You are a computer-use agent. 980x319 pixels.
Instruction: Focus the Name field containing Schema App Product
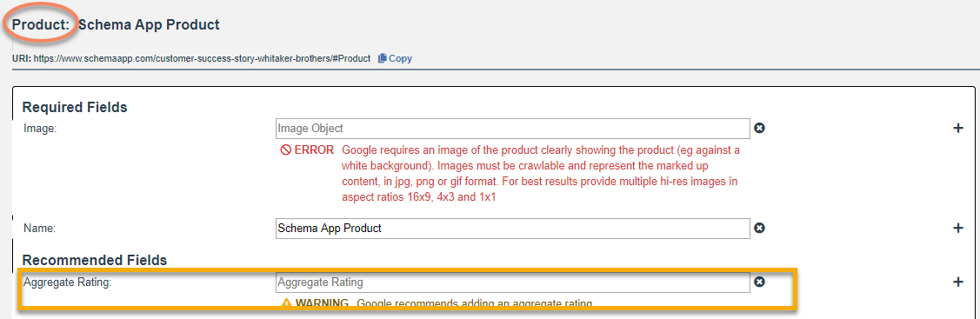tap(512, 229)
